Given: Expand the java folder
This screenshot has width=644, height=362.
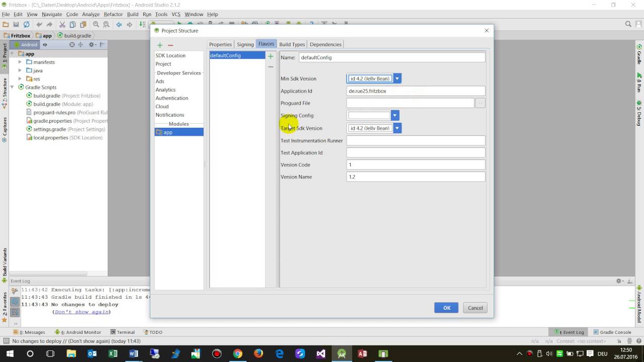Looking at the screenshot, I should point(20,70).
